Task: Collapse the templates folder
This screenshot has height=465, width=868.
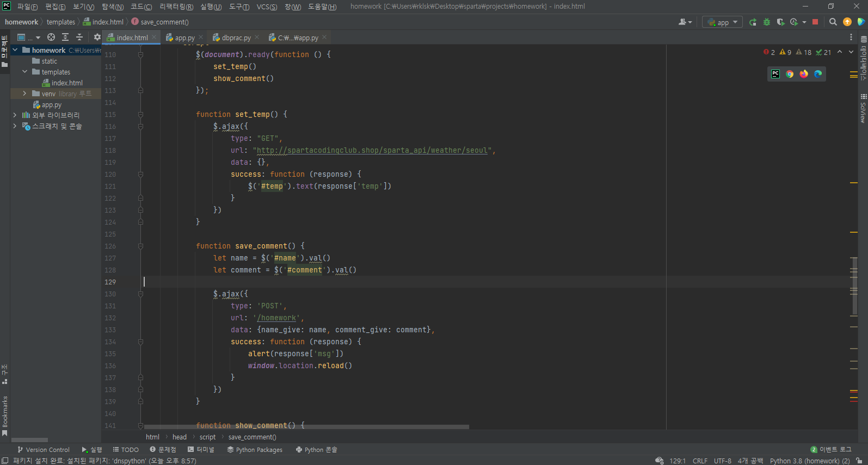Action: pos(25,72)
